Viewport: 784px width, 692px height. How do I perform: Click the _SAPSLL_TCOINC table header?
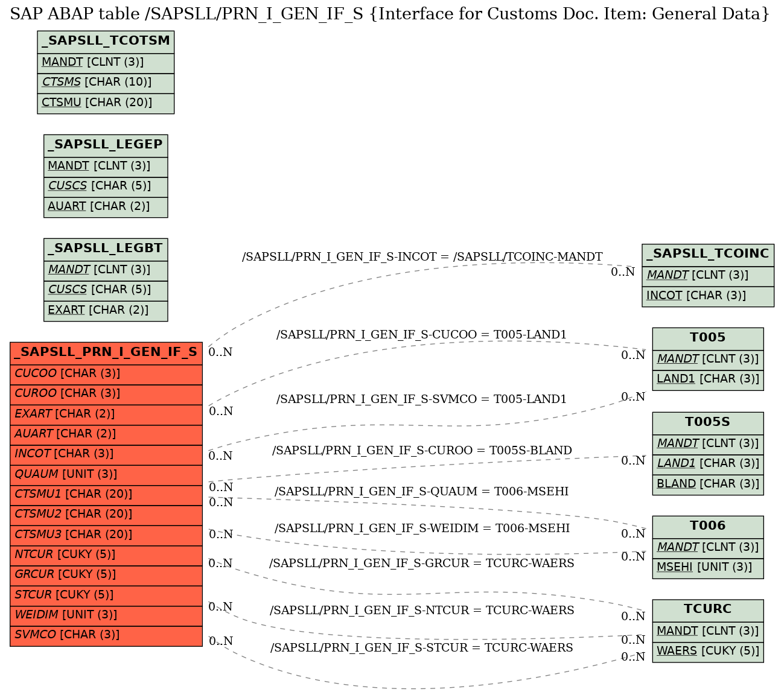pyautogui.click(x=708, y=255)
